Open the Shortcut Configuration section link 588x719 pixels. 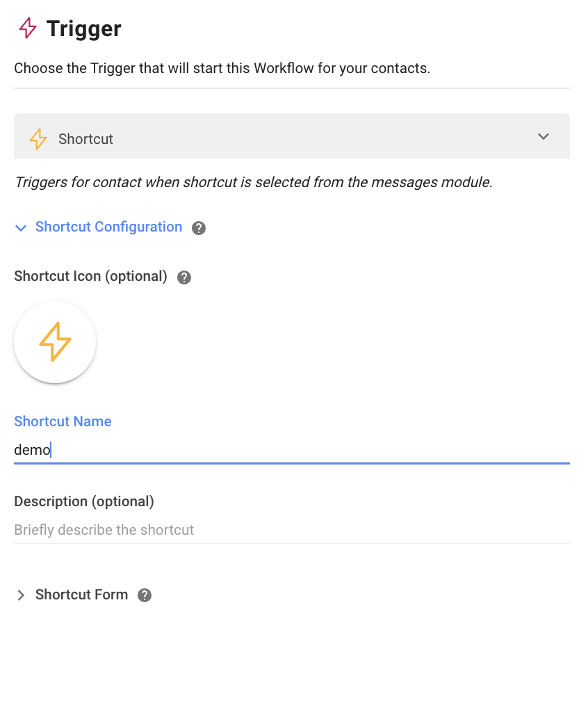[108, 227]
